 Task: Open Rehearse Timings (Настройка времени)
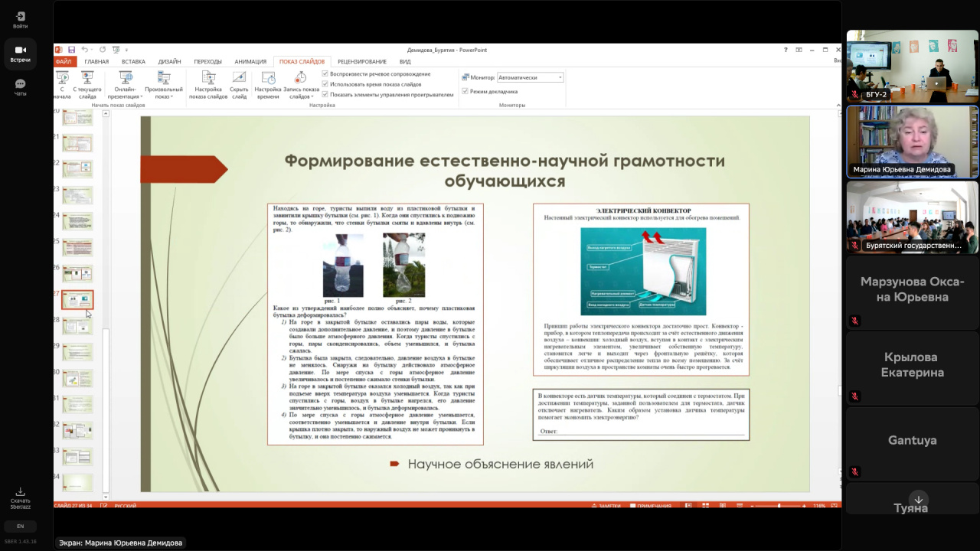(268, 78)
